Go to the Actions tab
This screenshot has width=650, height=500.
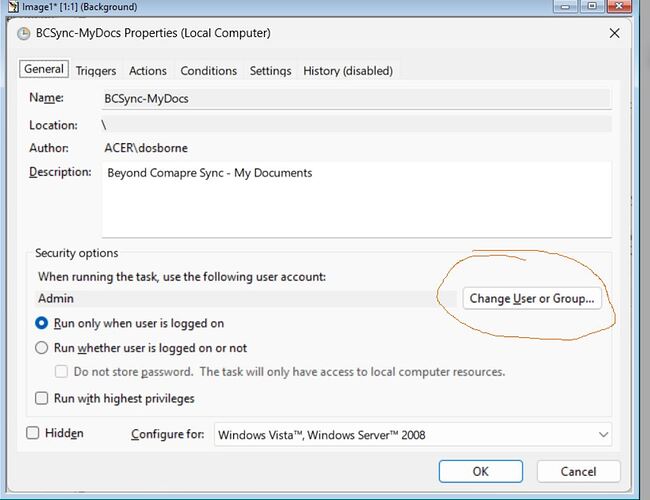pos(148,71)
